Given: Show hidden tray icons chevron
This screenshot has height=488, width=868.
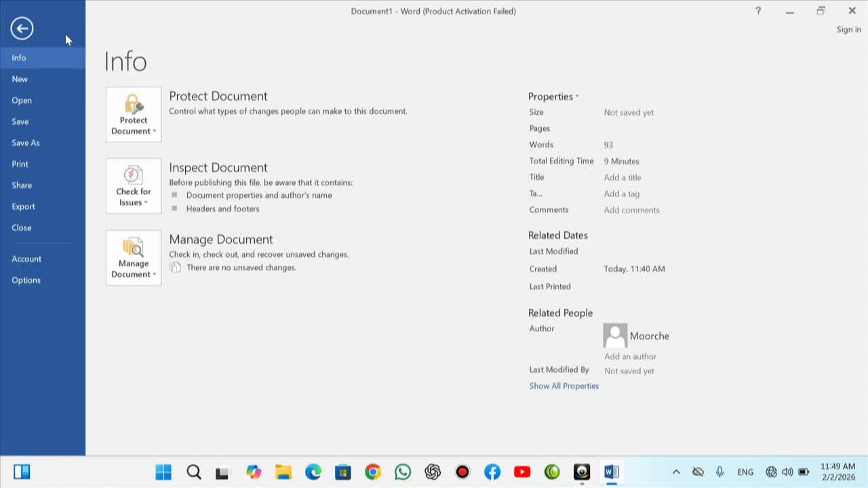Looking at the screenshot, I should pos(676,472).
